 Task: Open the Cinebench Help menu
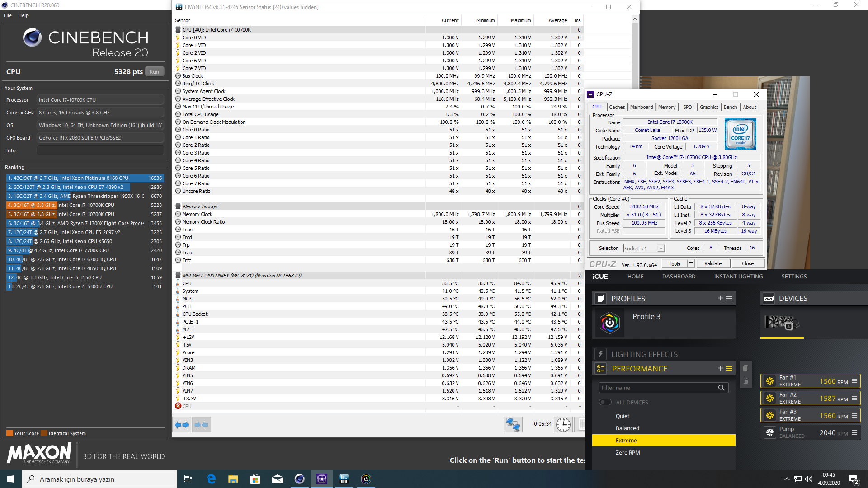tap(24, 15)
